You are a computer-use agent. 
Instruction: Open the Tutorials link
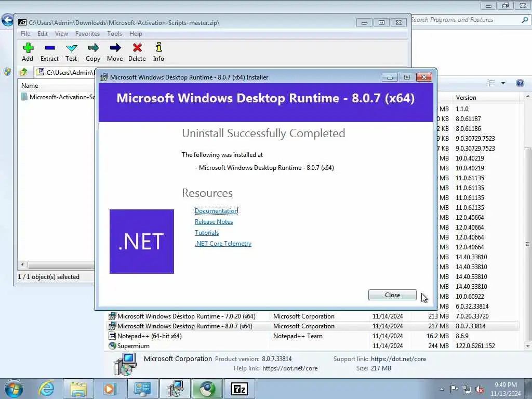(x=207, y=232)
